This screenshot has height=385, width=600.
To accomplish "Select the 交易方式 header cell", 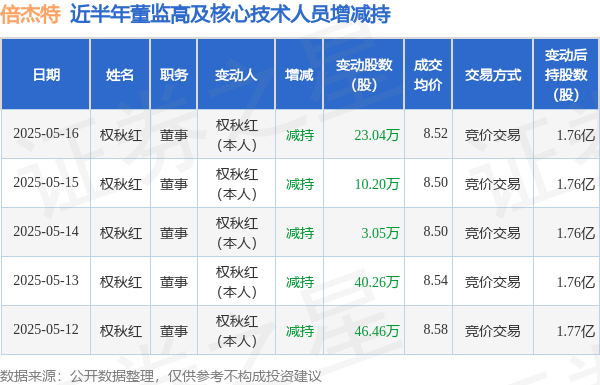I will tap(492, 75).
